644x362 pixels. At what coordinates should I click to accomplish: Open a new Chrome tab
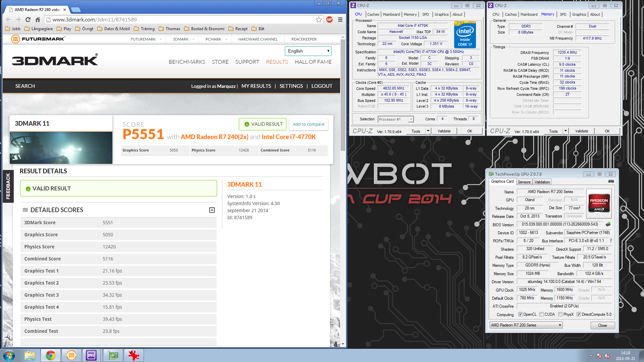click(76, 10)
